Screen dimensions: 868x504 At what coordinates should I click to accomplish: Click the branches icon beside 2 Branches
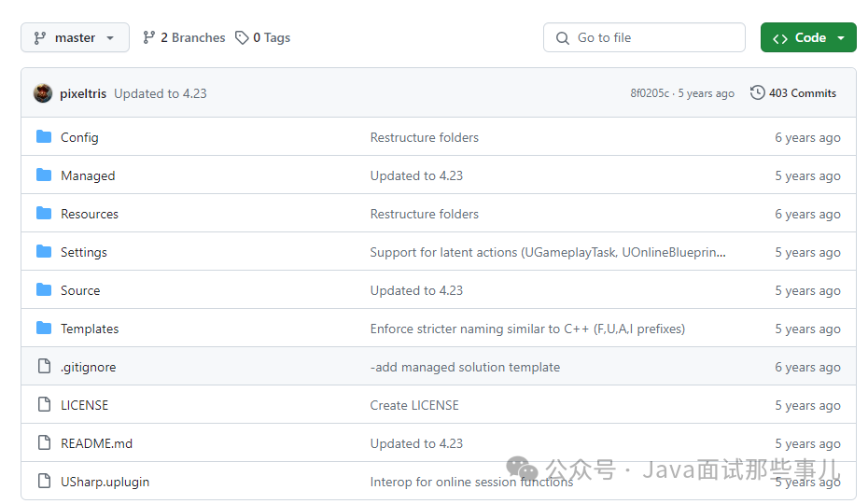(x=148, y=37)
